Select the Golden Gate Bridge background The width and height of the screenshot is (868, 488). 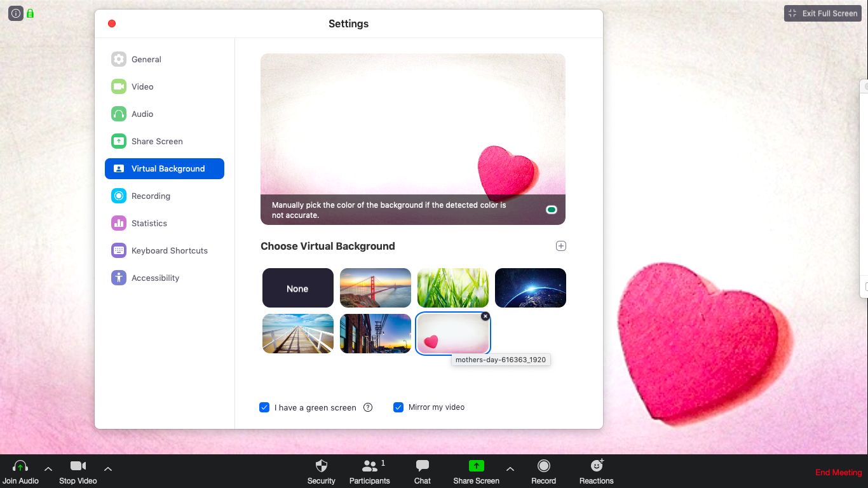click(x=376, y=288)
